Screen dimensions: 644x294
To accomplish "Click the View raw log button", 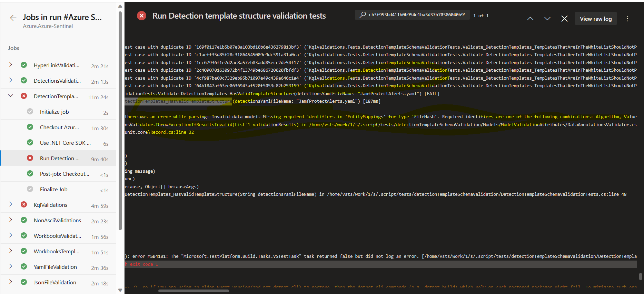I will coord(596,19).
